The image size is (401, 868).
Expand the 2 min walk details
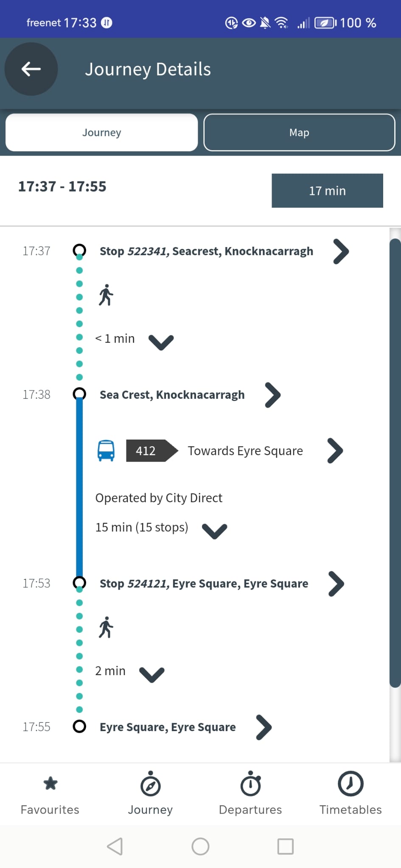(x=152, y=673)
